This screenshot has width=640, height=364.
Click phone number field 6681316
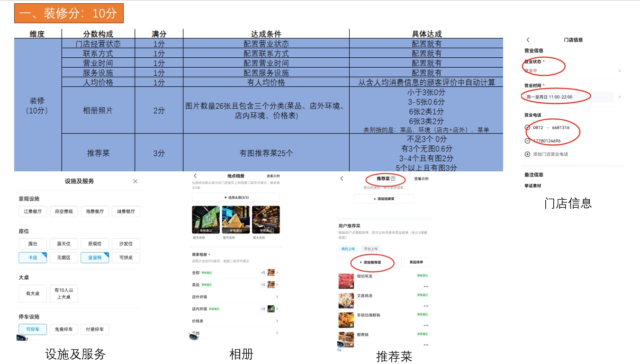pos(561,128)
